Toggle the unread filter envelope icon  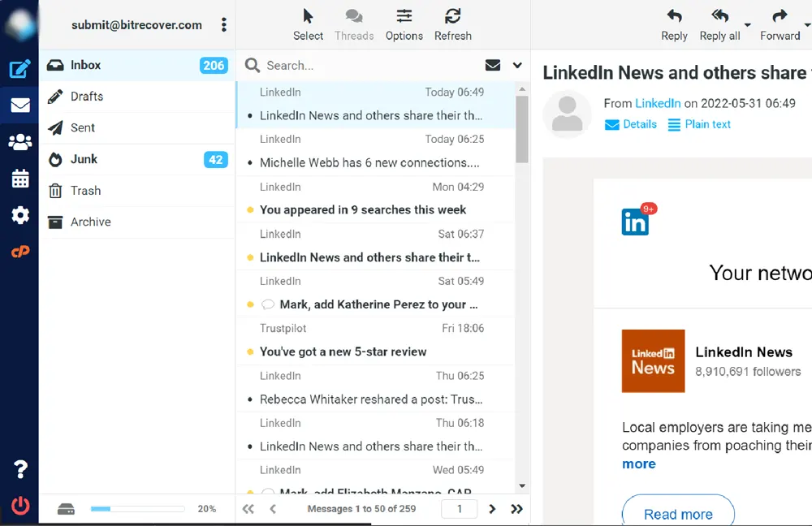tap(493, 65)
